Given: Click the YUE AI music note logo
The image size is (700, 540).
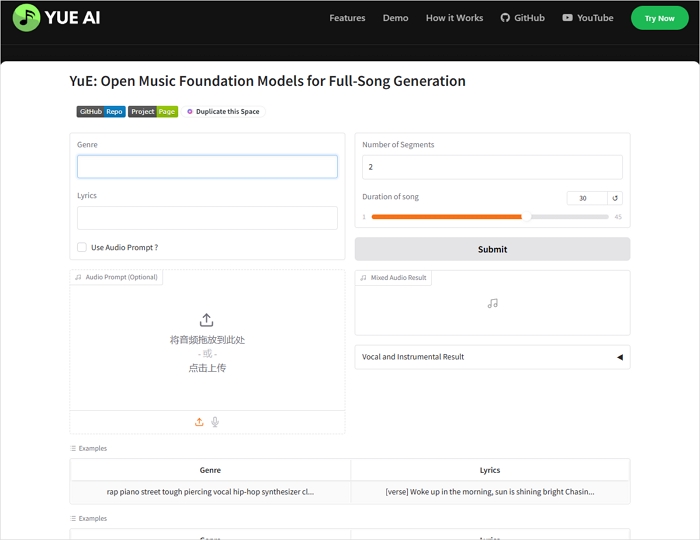Looking at the screenshot, I should pos(26,18).
